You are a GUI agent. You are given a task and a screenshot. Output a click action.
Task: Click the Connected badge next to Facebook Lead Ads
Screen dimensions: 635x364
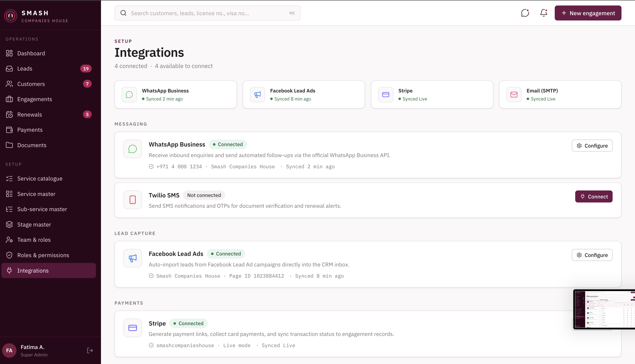[226, 254]
